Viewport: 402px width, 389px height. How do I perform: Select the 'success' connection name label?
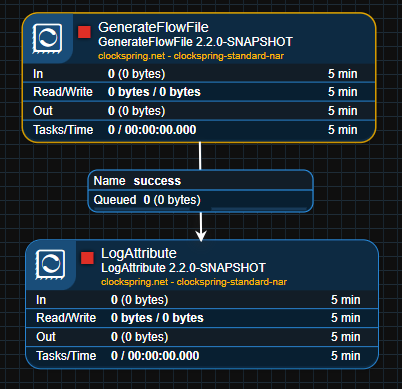tap(157, 181)
